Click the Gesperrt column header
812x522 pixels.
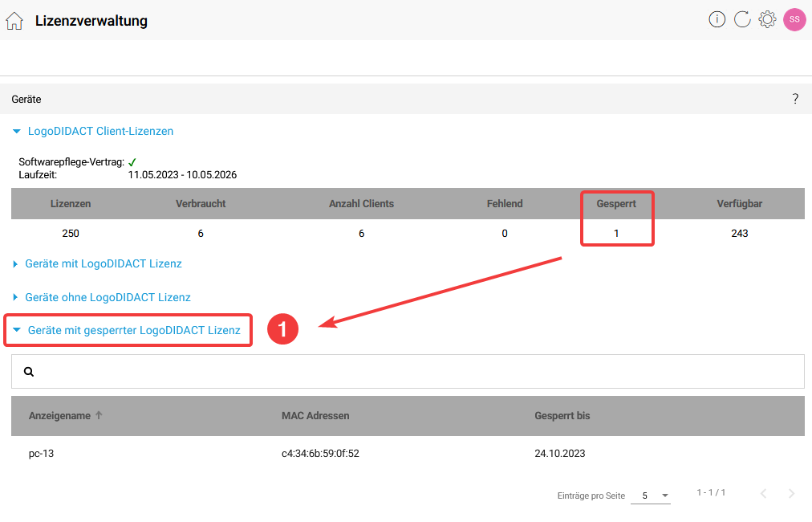point(616,204)
